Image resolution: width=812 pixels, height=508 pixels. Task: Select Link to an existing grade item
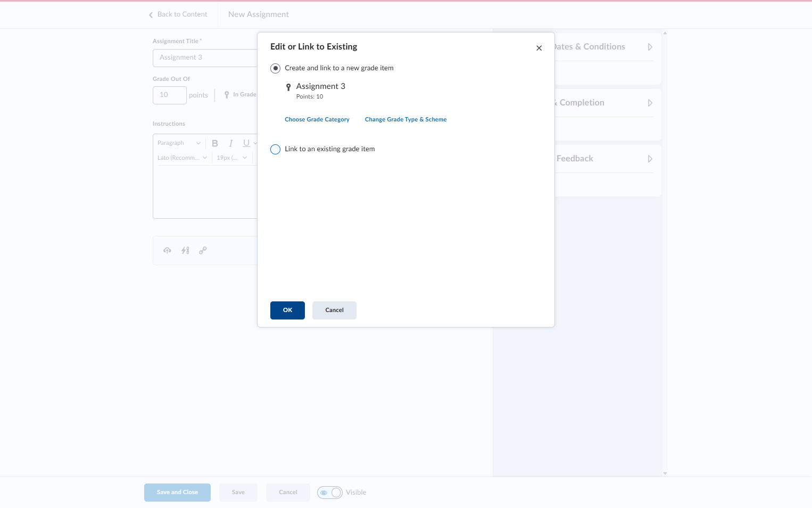click(x=276, y=149)
